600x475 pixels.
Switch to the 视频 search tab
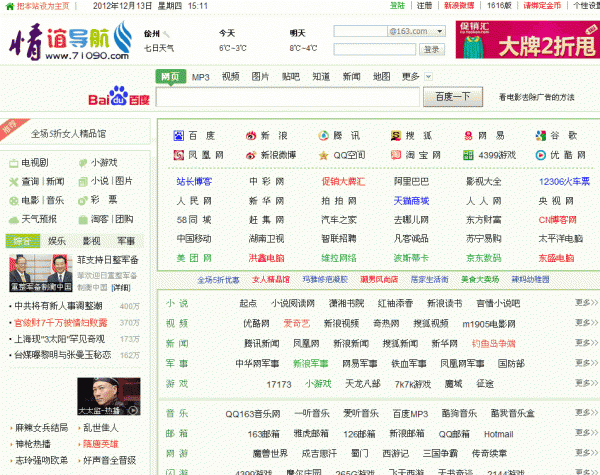coord(230,77)
